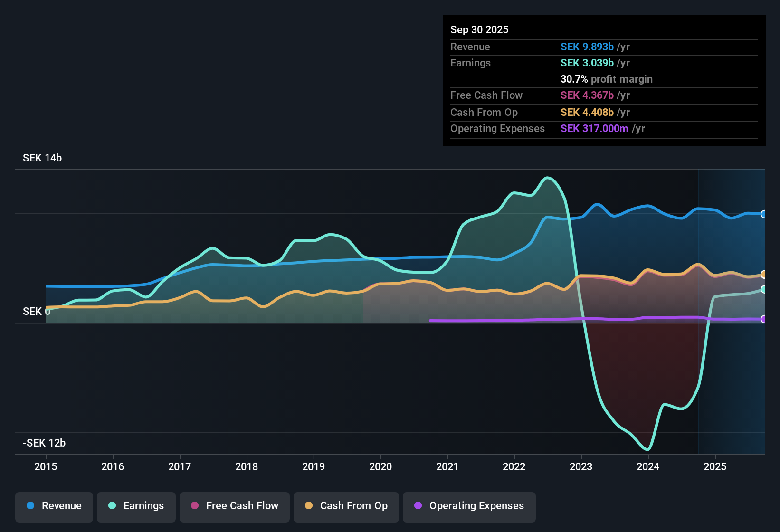Screen dimensions: 780x532
Task: Click the SEK 317.000m Operating Expenses value
Action: 594,129
